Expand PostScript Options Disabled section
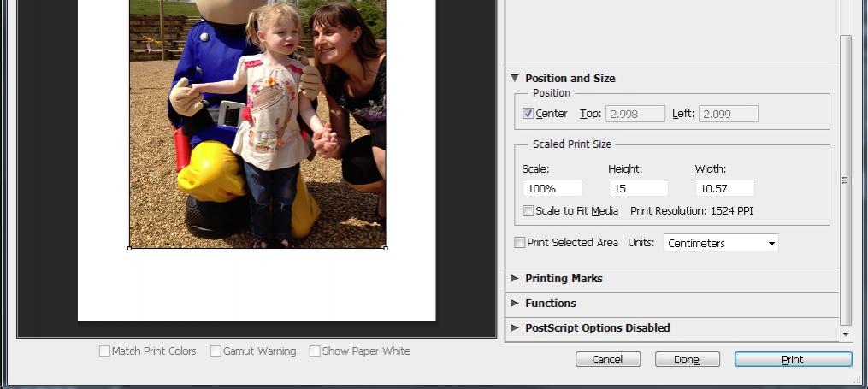 [x=515, y=327]
